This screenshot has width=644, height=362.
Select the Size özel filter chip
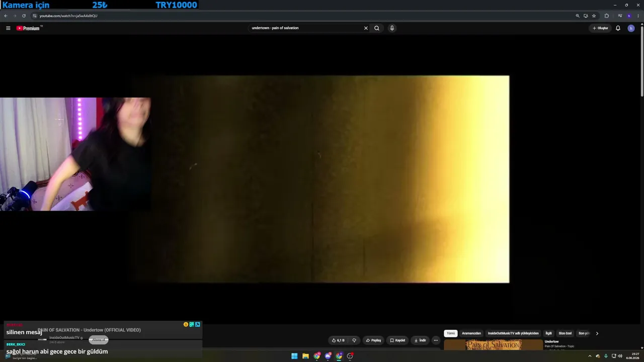pos(565,333)
